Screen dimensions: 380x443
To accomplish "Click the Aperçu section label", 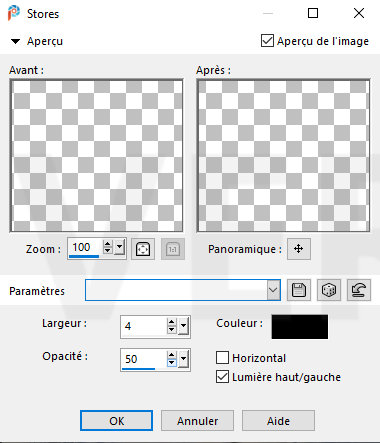I will pyautogui.click(x=45, y=41).
